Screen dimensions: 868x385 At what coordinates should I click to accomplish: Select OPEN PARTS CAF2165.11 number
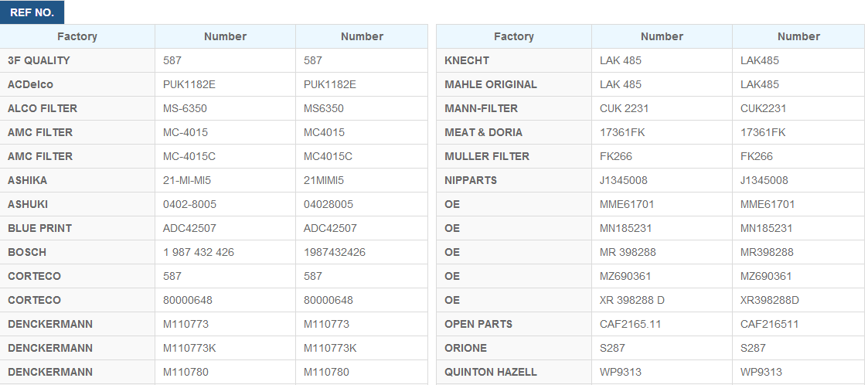click(630, 324)
